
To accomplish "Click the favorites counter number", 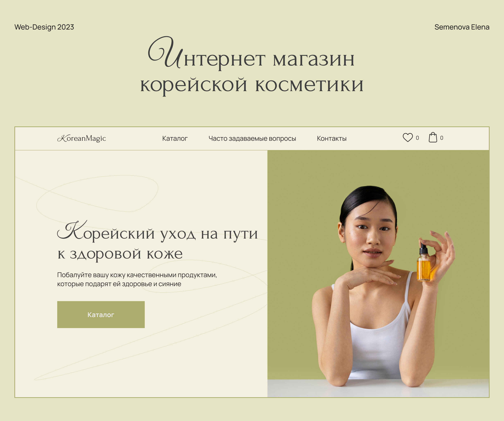I will 417,138.
